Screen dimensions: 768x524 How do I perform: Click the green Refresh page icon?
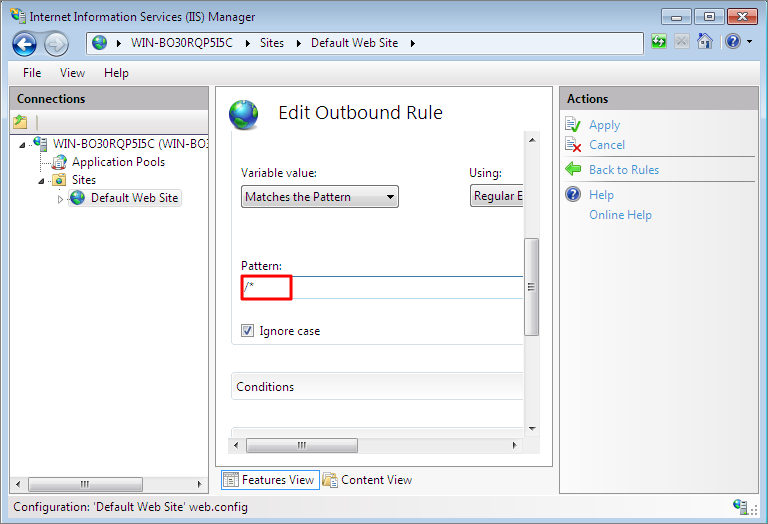coord(659,41)
